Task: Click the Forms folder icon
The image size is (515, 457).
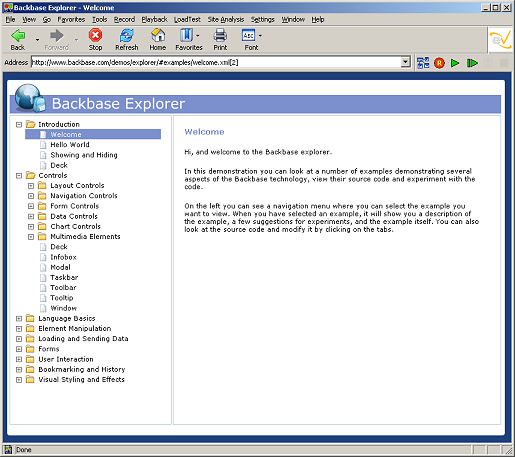Action: click(x=30, y=349)
